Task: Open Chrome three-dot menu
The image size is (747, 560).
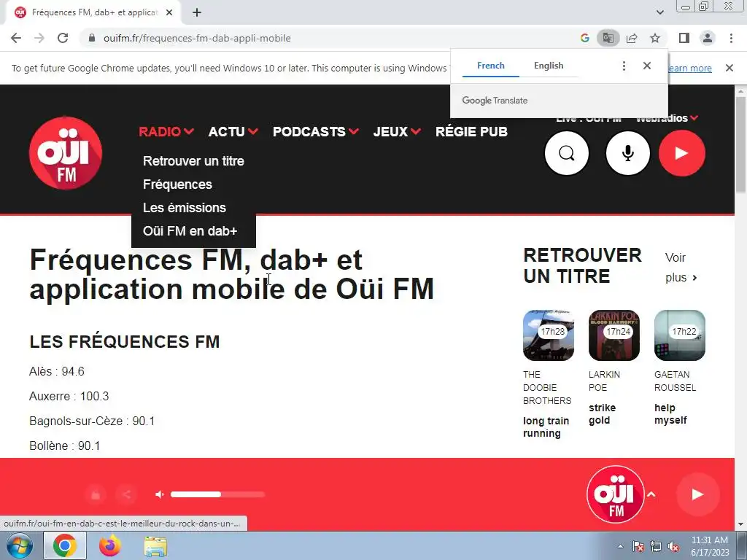Action: pos(731,38)
